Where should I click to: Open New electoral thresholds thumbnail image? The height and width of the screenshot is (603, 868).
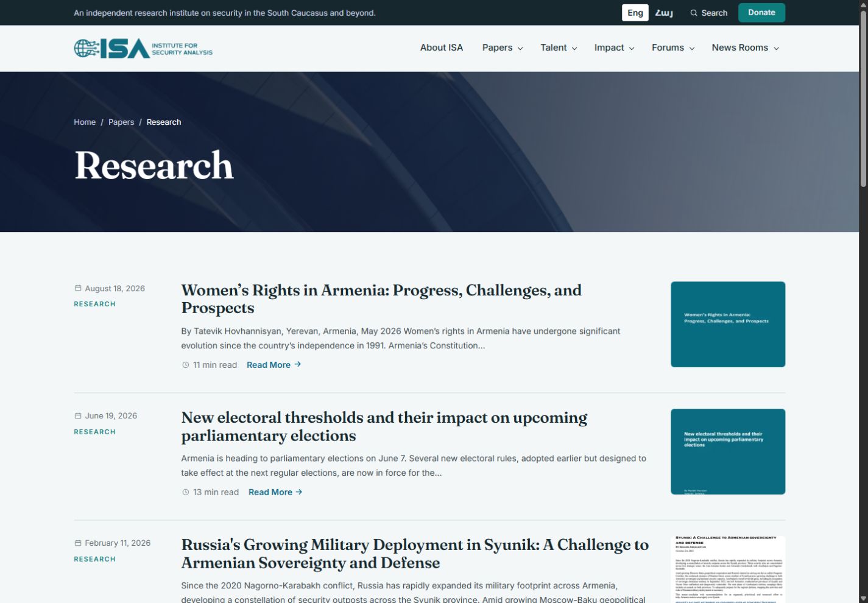click(x=728, y=451)
